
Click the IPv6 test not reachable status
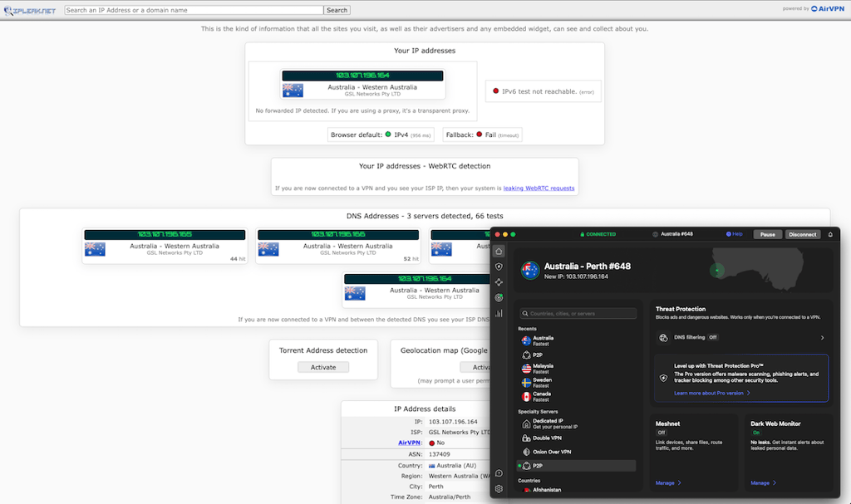[544, 91]
